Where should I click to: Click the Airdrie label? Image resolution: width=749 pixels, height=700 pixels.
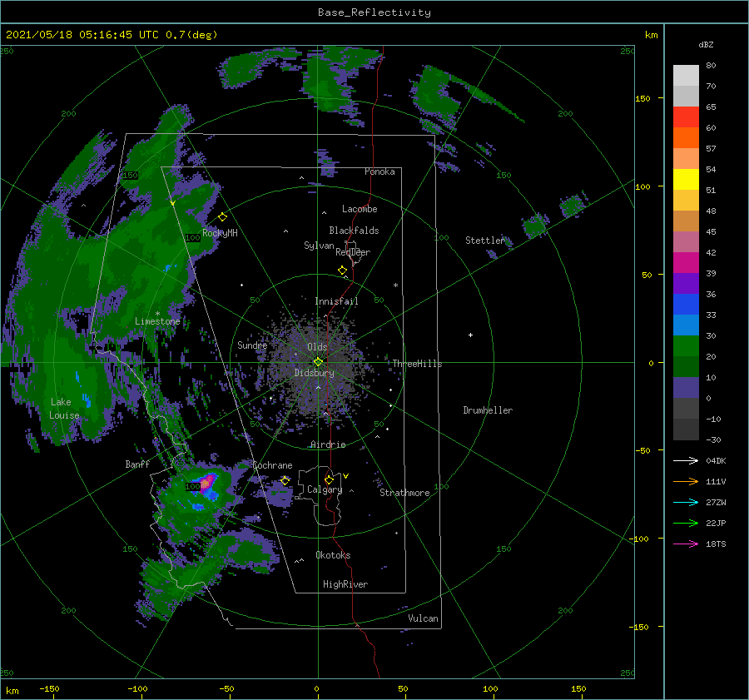pos(328,444)
